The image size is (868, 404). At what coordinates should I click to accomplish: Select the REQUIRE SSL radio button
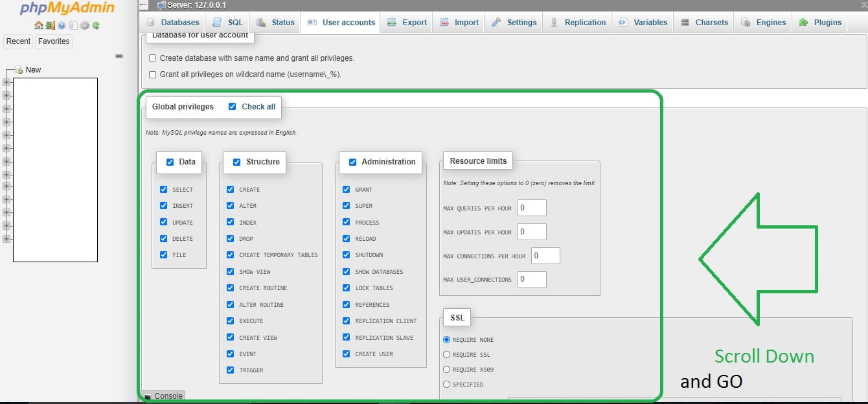[446, 355]
